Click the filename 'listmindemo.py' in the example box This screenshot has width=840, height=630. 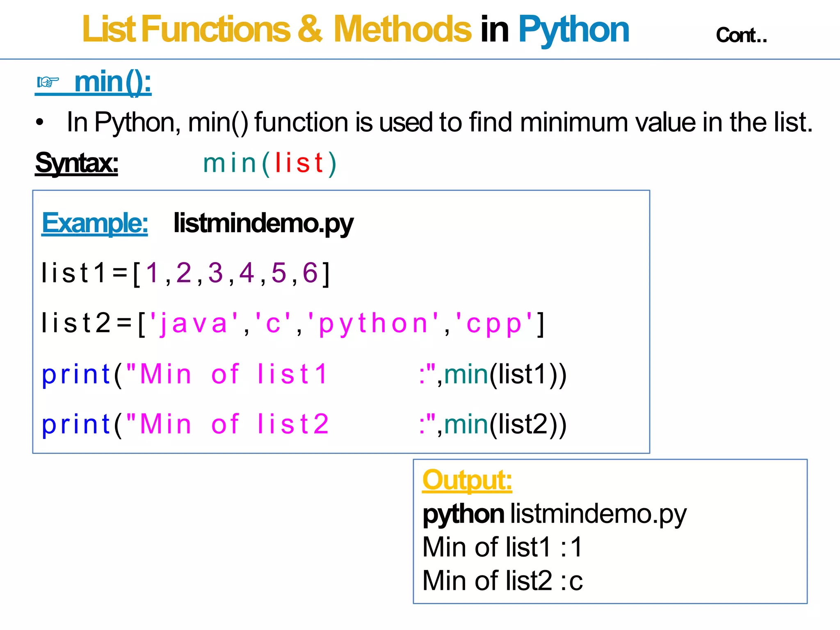pos(263,224)
